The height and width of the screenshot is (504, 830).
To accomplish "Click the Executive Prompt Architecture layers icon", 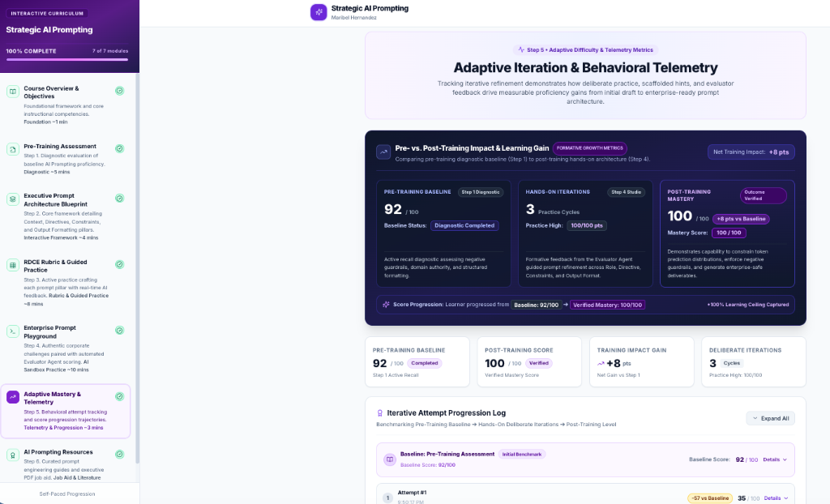I will pos(13,199).
